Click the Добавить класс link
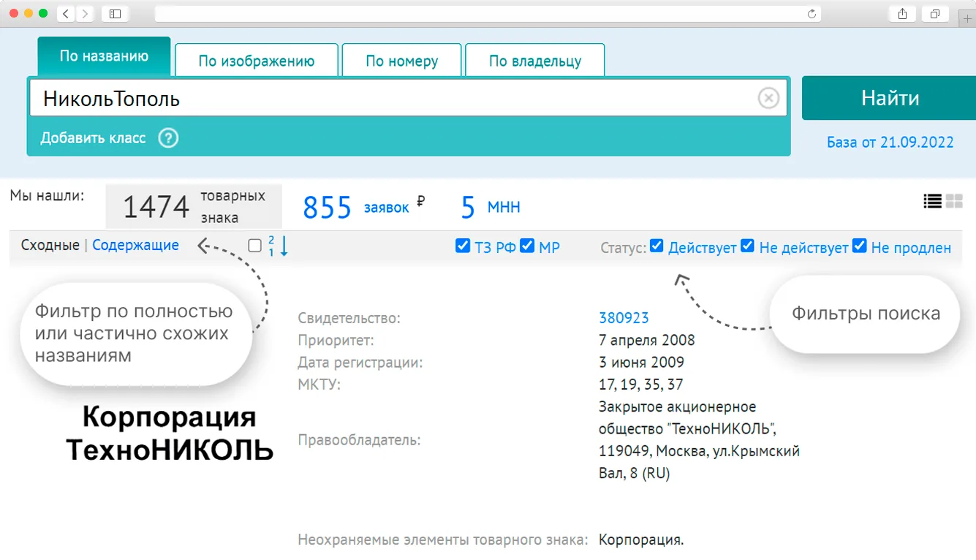Image resolution: width=976 pixels, height=560 pixels. tap(93, 137)
